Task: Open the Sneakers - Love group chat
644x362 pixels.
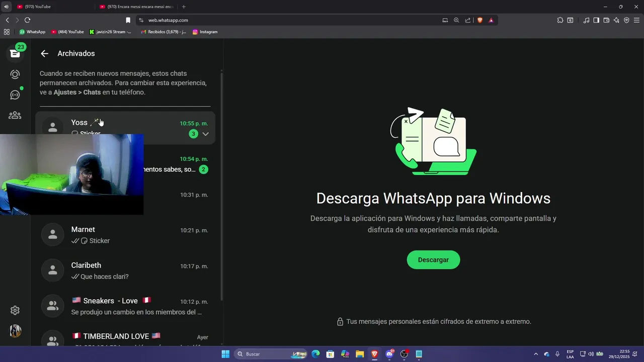Action: tap(125, 306)
